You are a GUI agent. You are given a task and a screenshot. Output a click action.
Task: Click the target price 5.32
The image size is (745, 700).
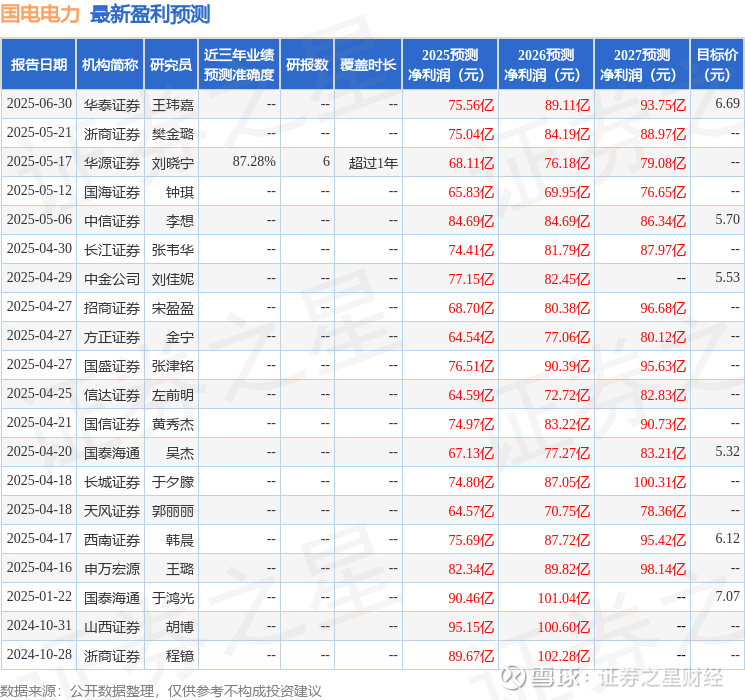(727, 451)
